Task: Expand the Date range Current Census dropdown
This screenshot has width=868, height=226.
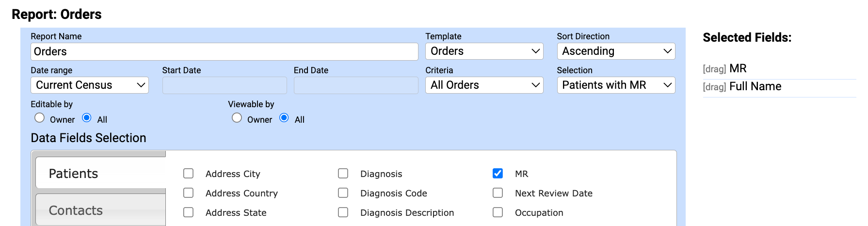Action: tap(90, 85)
